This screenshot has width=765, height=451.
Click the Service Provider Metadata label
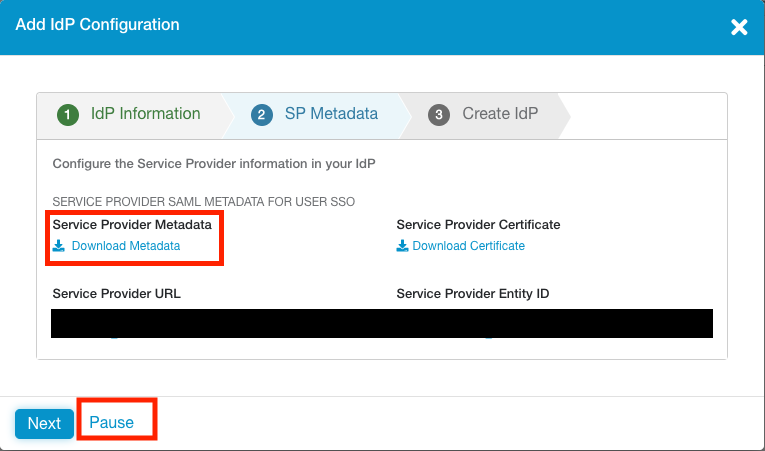(132, 225)
